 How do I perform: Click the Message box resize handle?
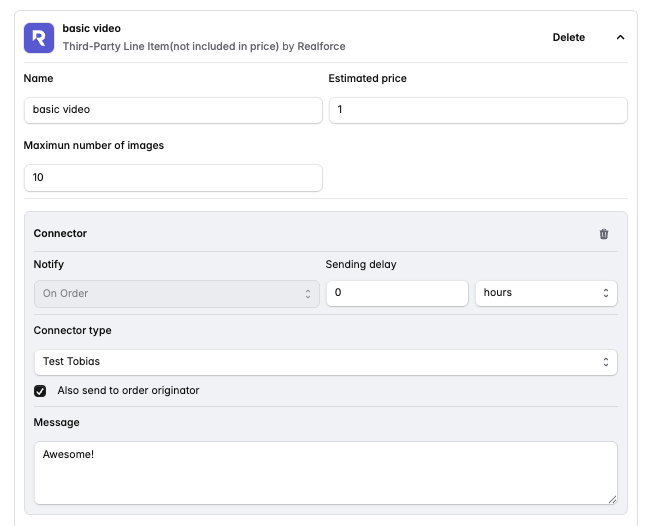click(612, 498)
